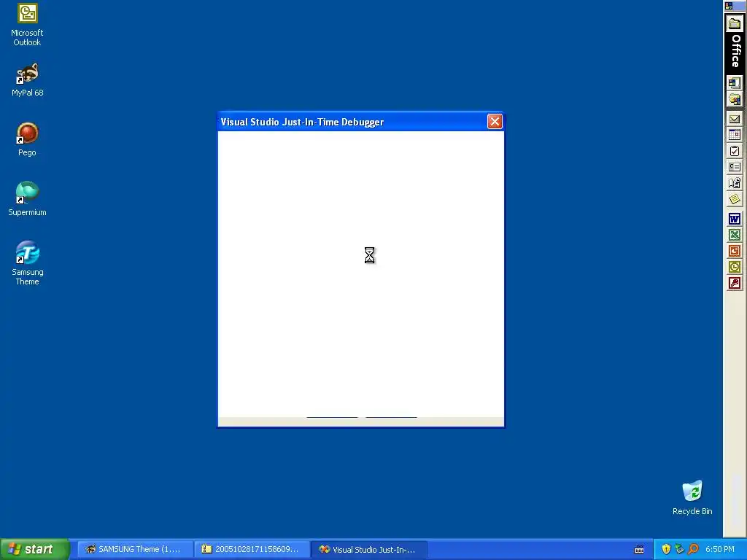Screen dimensions: 747x560
Task: Click New Note sticky icon on shortcut bar
Action: pos(735,199)
